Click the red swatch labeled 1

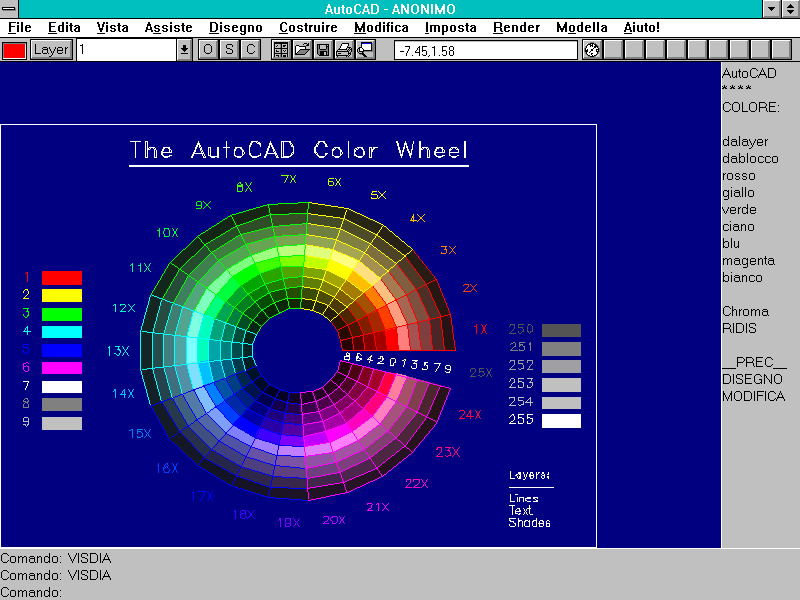[62, 278]
